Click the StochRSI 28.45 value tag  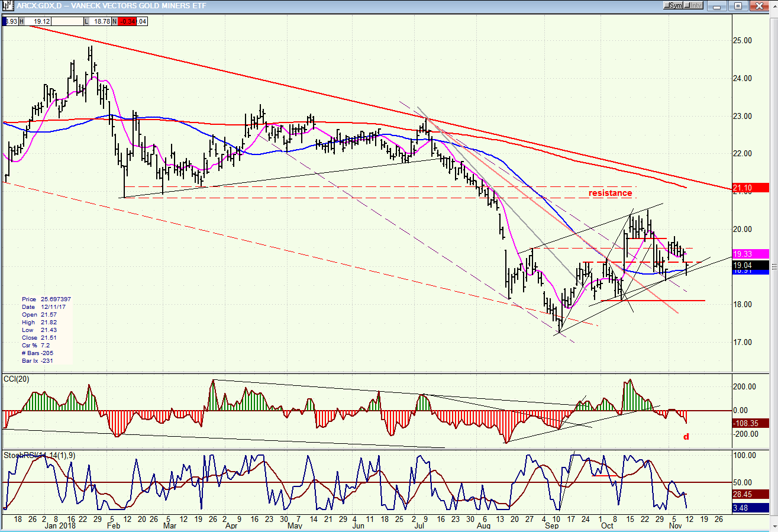(x=750, y=494)
